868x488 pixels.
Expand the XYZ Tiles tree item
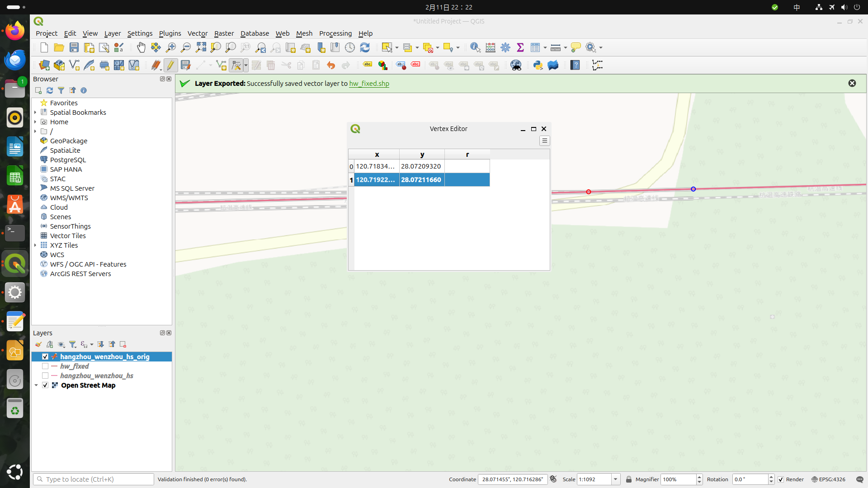pyautogui.click(x=35, y=245)
